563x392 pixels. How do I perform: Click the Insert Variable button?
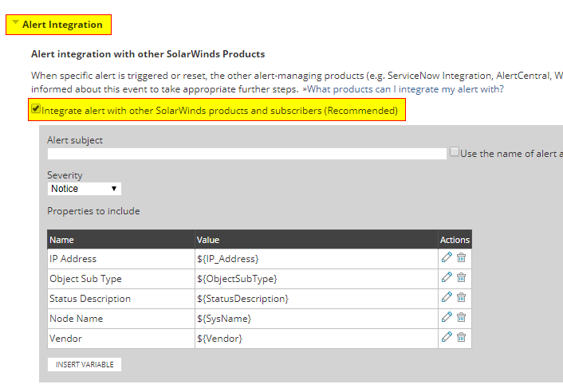(x=84, y=365)
